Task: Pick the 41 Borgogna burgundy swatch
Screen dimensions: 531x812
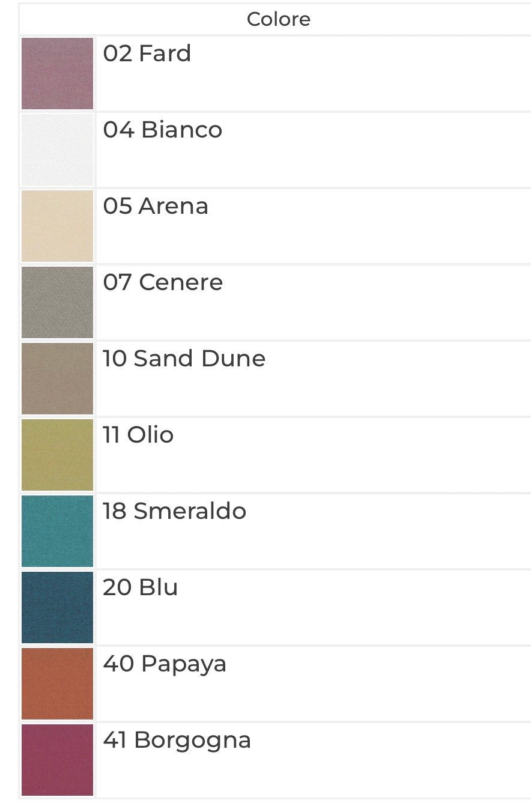Action: (x=58, y=760)
